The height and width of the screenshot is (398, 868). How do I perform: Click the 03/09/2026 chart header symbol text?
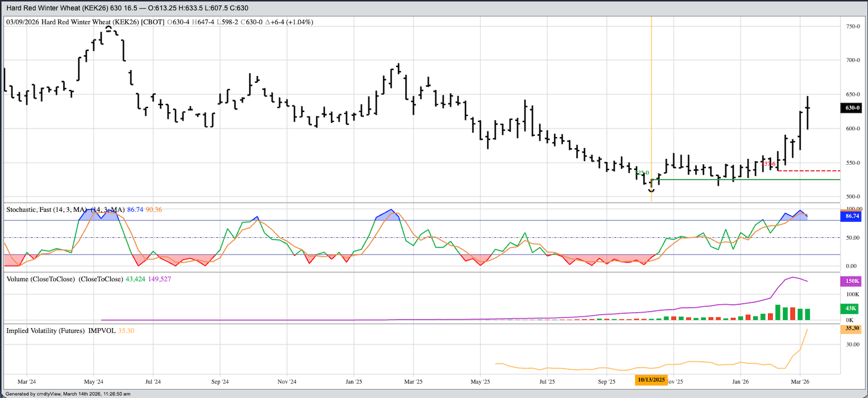tap(85, 22)
